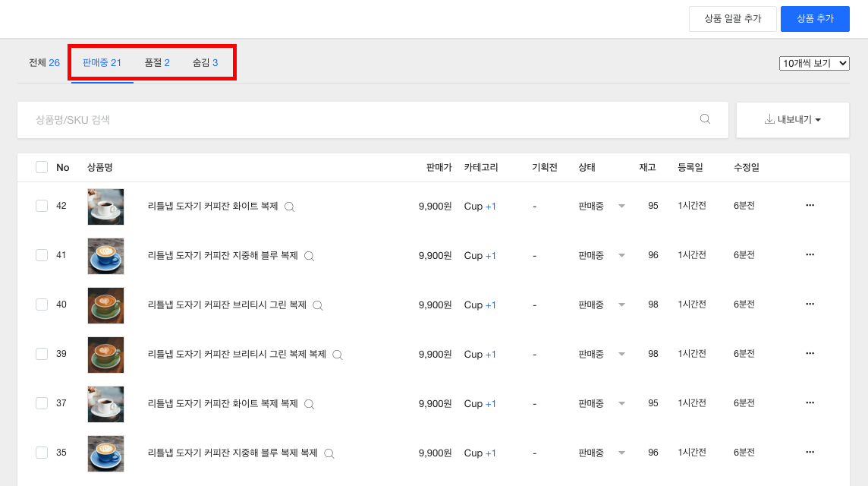Switch to the 숨김 3 tab

(206, 62)
